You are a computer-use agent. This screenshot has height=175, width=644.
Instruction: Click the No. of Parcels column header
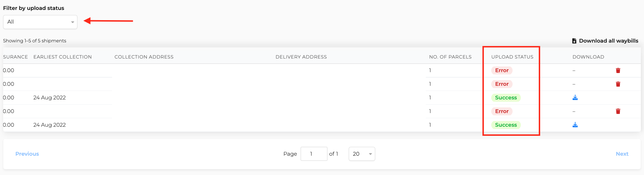(x=450, y=57)
